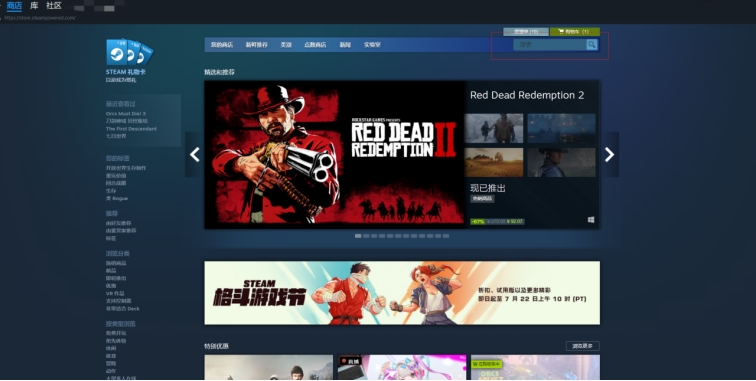Open the 点数商店 points shop
The height and width of the screenshot is (381, 756).
pos(315,45)
